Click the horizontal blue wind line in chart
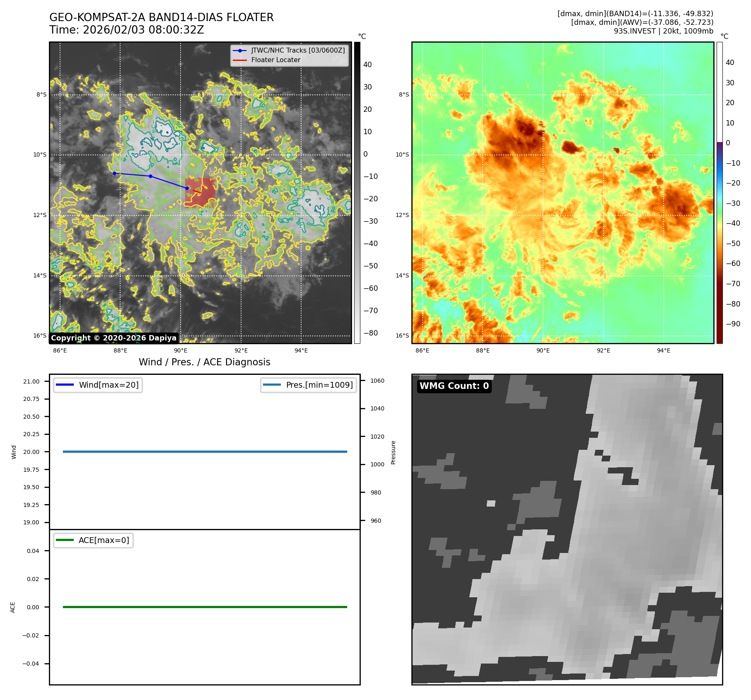The width and height of the screenshot is (751, 700). [205, 451]
